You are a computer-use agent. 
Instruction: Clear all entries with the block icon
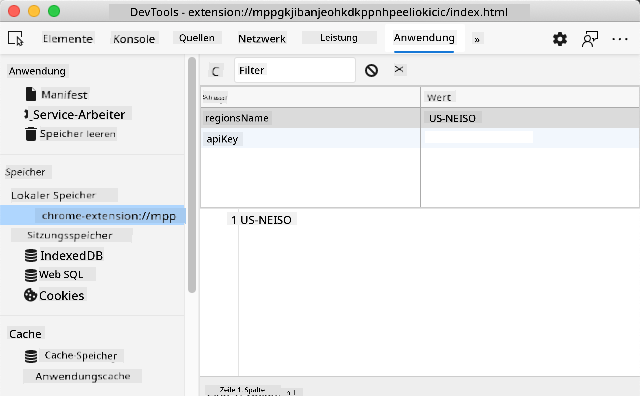click(371, 70)
